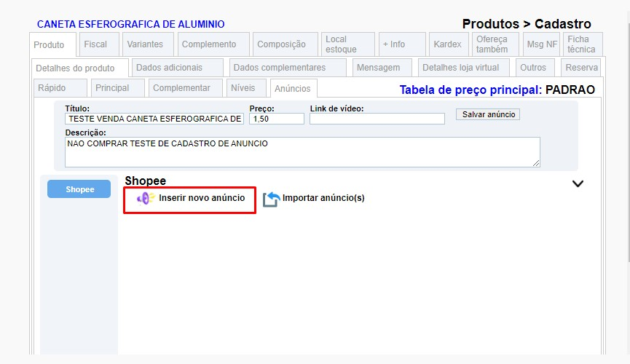Switch to the Ficha técnica tab
The image size is (630, 364).
583,44
